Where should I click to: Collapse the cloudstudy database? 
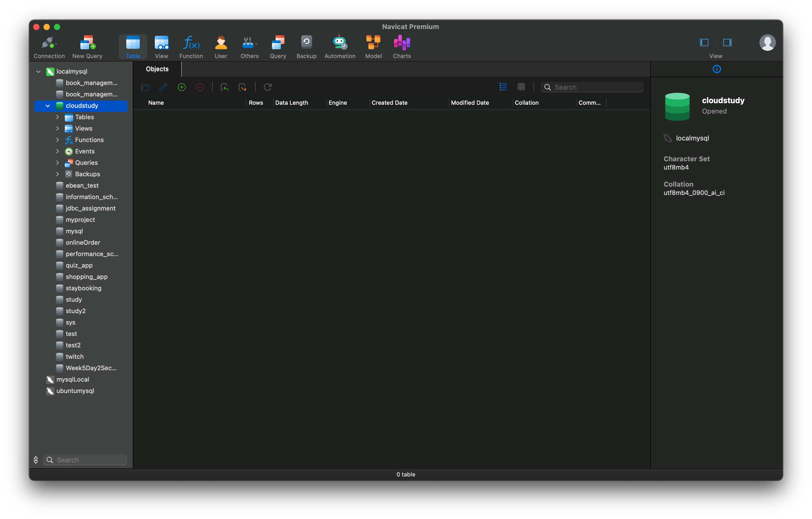pyautogui.click(x=47, y=106)
